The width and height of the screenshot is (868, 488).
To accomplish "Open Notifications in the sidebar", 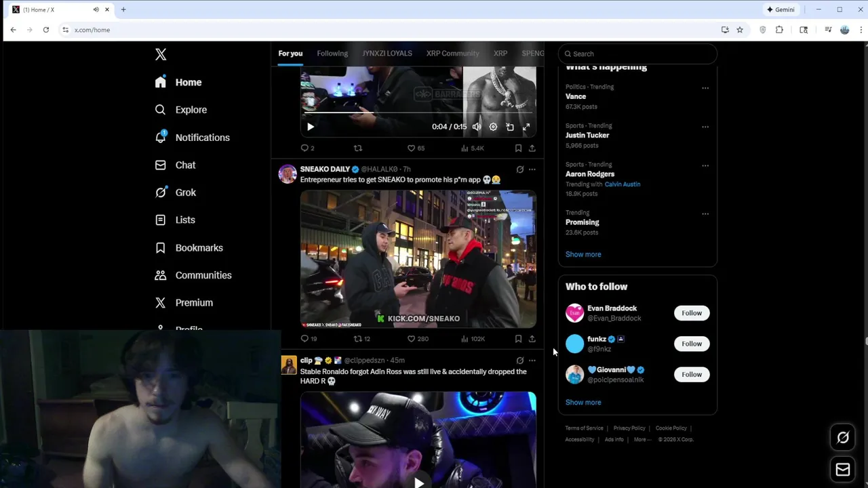I will point(192,138).
